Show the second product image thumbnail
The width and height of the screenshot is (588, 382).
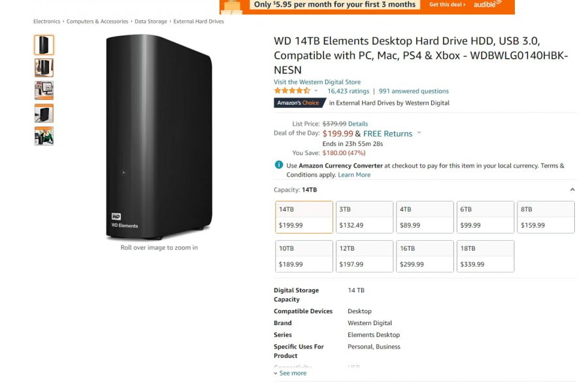coord(44,67)
